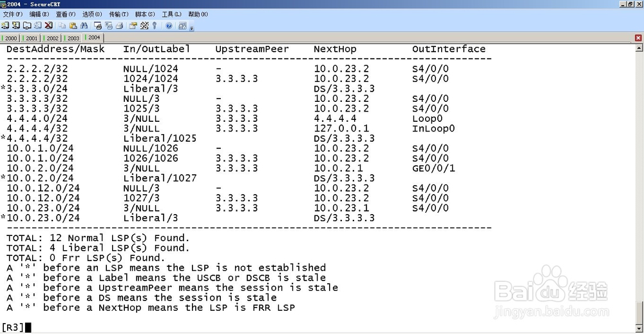
Task: Switch to session tab 2003
Action: point(73,38)
